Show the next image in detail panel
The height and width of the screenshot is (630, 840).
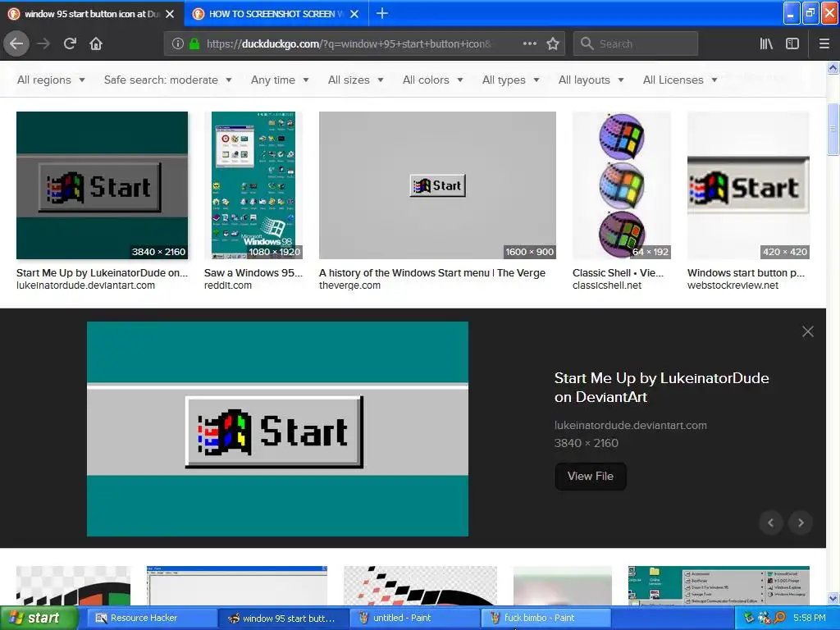tap(801, 523)
